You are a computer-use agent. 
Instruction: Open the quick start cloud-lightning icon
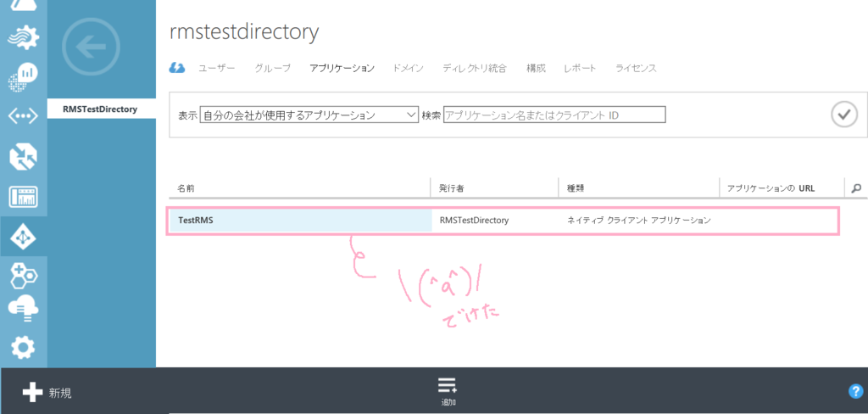click(176, 68)
